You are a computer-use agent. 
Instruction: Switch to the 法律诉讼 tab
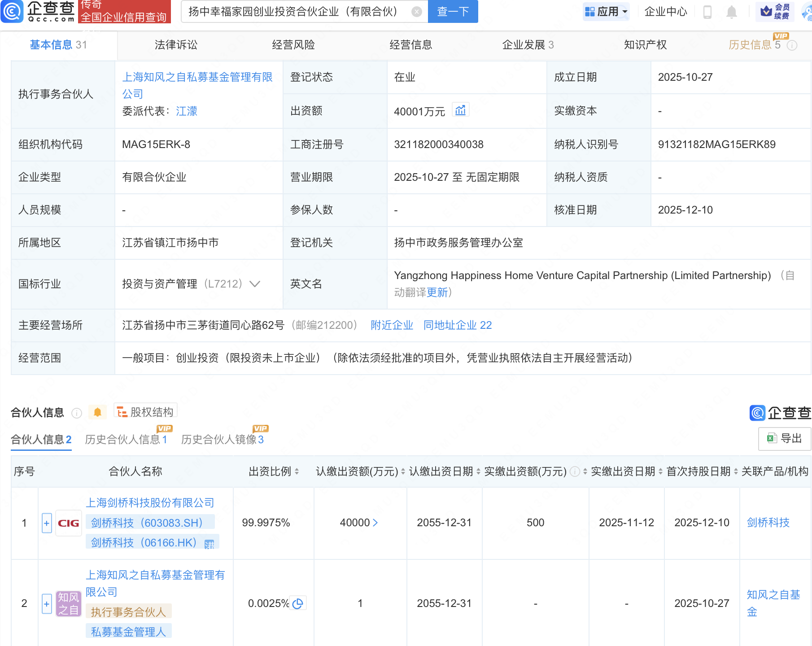click(x=176, y=45)
